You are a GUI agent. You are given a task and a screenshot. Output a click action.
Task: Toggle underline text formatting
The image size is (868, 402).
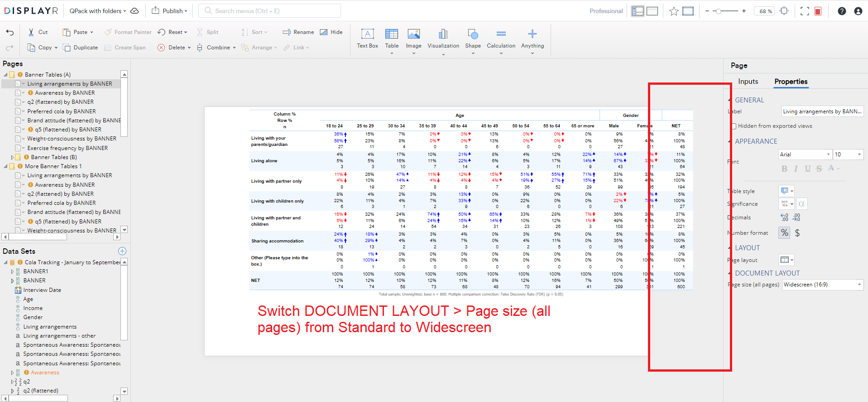807,169
